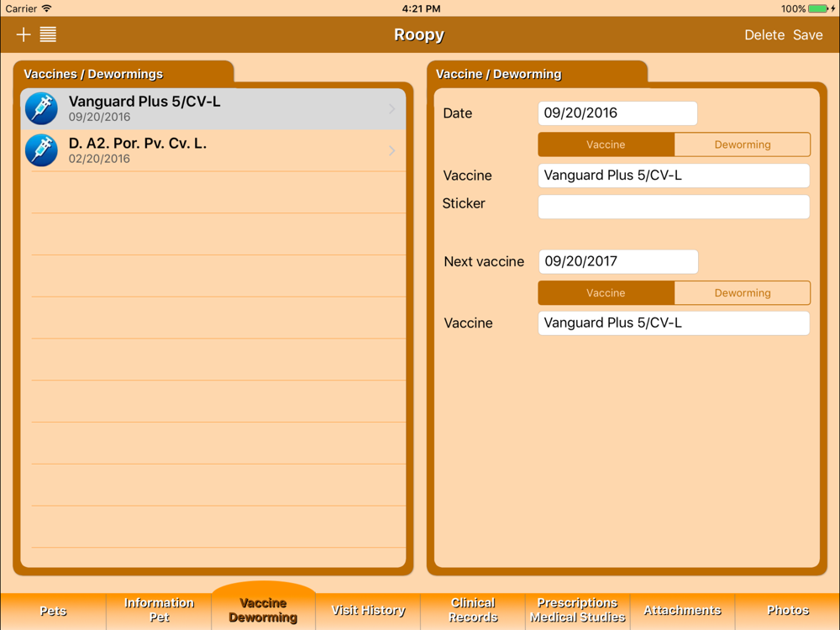Tap the empty Sticker field
This screenshot has width=840, height=630.
674,207
